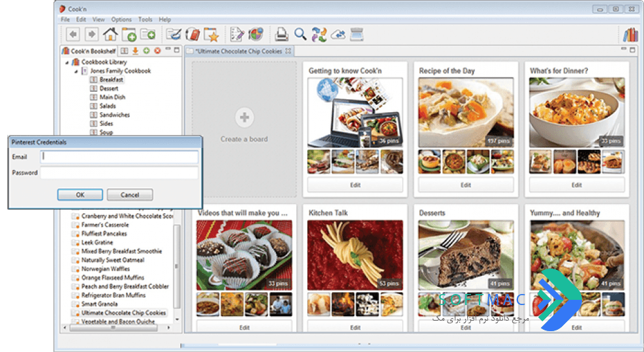Open the Kitchen Talk board image
Image resolution: width=644 pixels, height=352 pixels.
point(355,255)
